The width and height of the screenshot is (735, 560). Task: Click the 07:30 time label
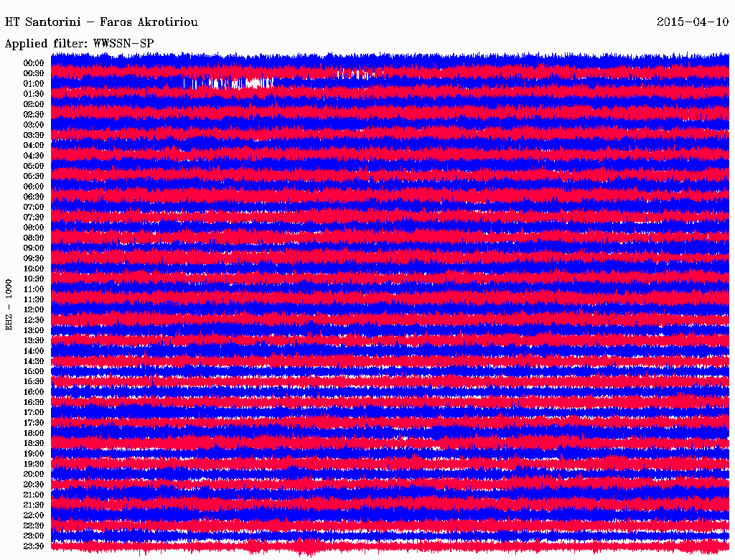(x=34, y=218)
